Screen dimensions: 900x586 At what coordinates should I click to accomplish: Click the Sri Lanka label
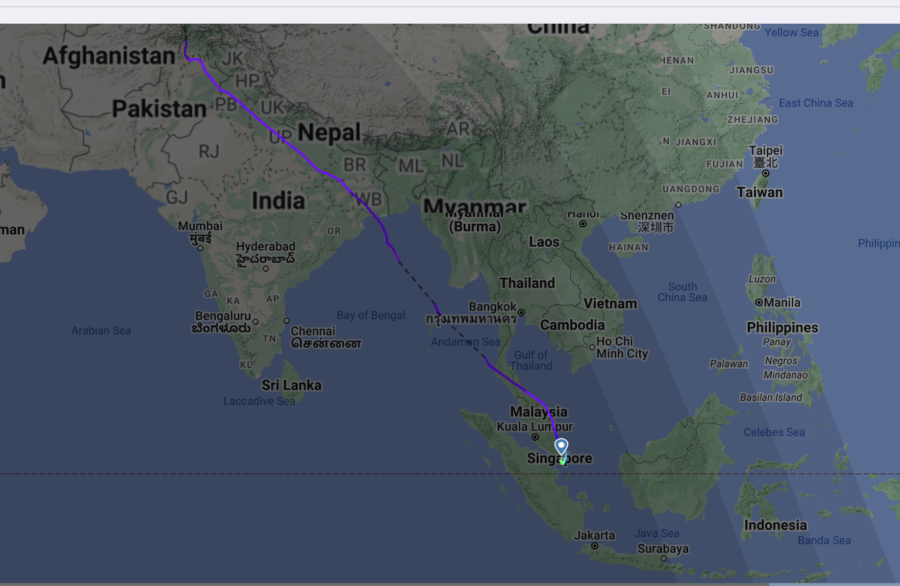coord(292,385)
